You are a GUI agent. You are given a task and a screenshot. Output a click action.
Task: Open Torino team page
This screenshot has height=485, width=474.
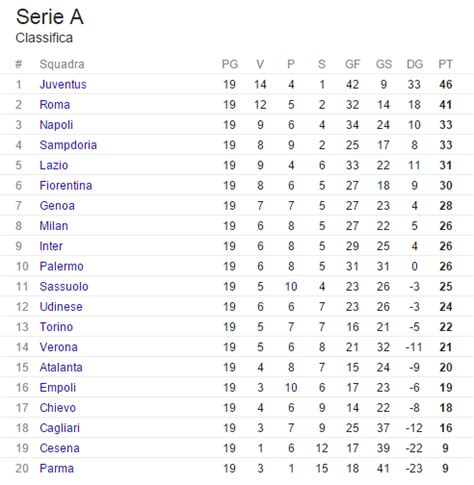coord(56,327)
